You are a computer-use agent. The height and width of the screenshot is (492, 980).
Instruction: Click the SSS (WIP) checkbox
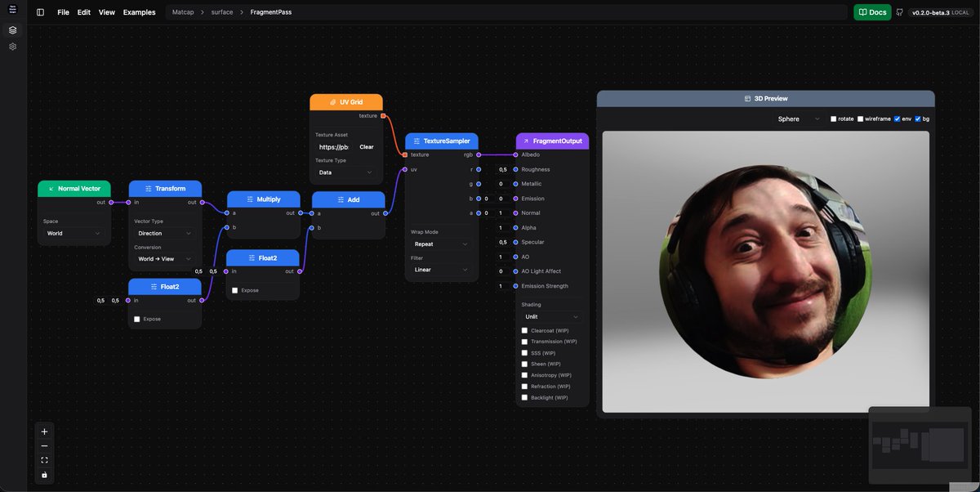tap(524, 353)
